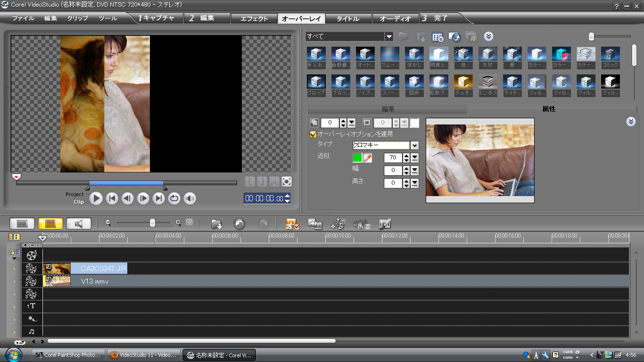Open the すべて library category dropdown
Viewport: 644px width, 362px height.
(x=389, y=36)
